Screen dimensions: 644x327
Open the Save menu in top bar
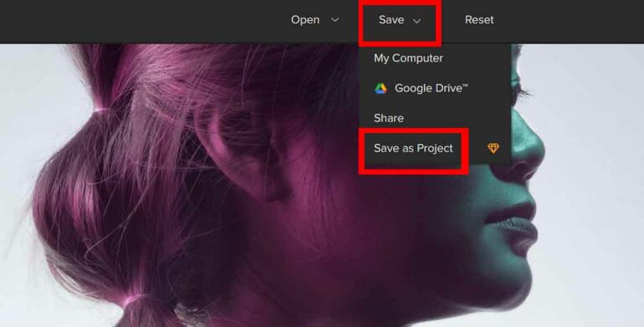(x=391, y=20)
